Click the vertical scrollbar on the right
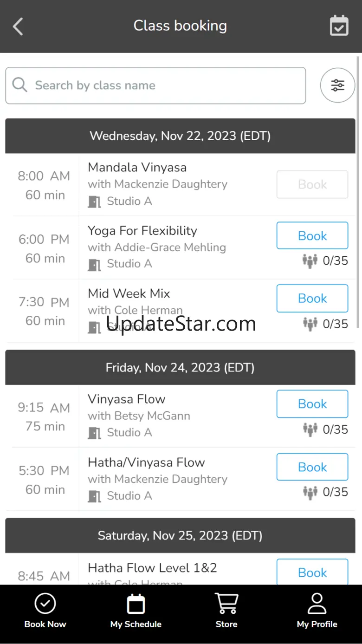Image resolution: width=362 pixels, height=644 pixels. [x=358, y=186]
